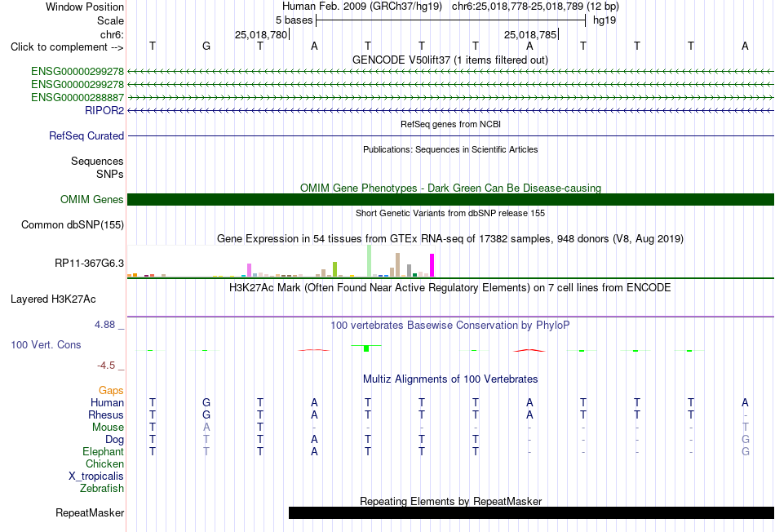This screenshot has height=532, width=775.
Task: Click the 4.88 PhyloP upper value
Action: (x=104, y=325)
